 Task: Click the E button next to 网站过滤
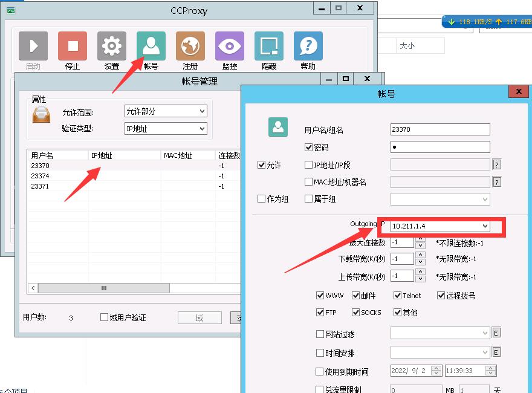coord(496,333)
